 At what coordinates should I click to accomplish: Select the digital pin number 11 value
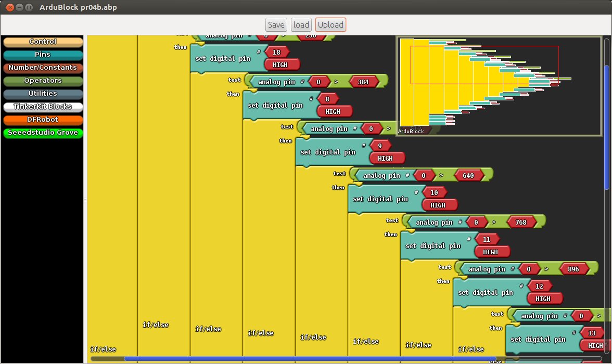click(x=487, y=240)
